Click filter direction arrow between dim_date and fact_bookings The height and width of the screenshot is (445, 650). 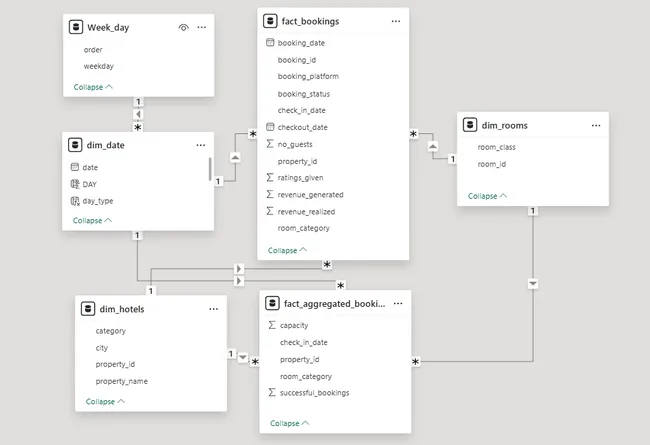click(235, 158)
